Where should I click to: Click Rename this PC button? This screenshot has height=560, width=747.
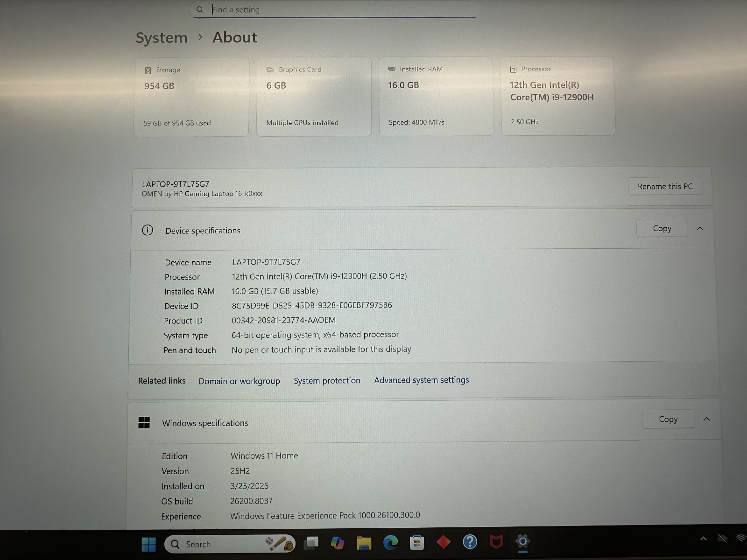coord(665,186)
